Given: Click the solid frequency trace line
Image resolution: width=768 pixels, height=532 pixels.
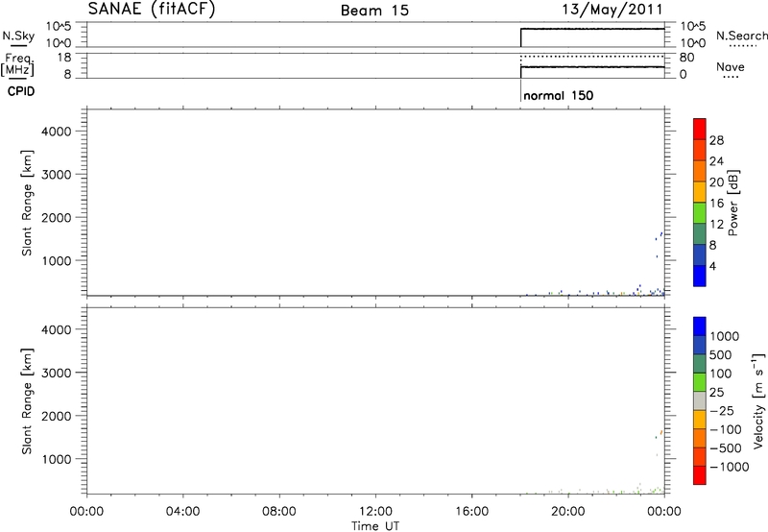Looking at the screenshot, I should (592, 66).
